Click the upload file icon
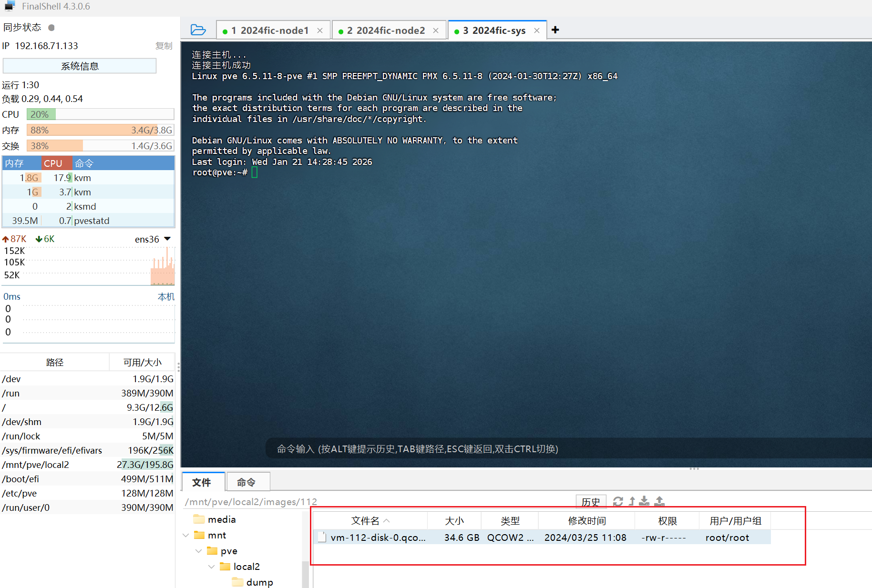This screenshot has width=872, height=588. (659, 501)
